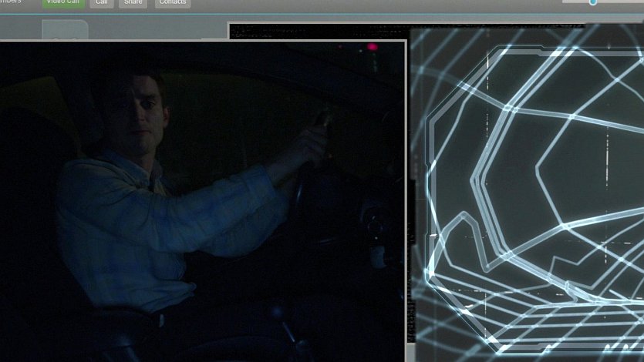Click the Share button

(x=133, y=2)
